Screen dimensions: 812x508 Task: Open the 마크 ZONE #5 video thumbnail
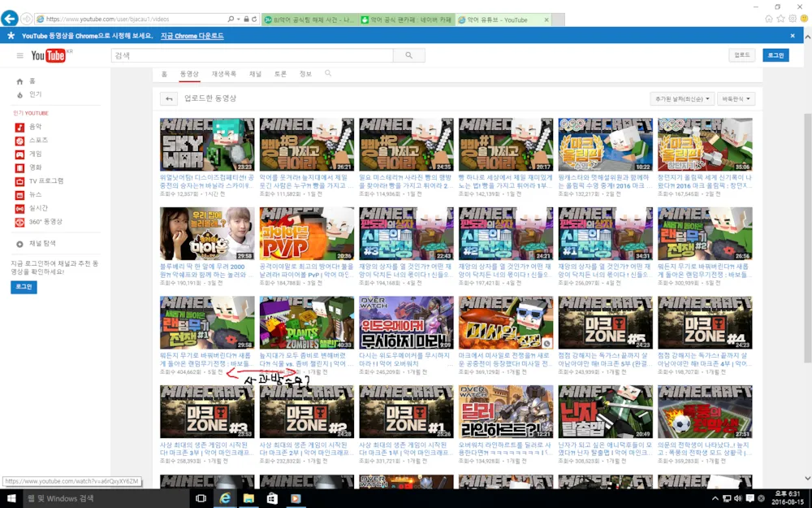[x=605, y=323]
